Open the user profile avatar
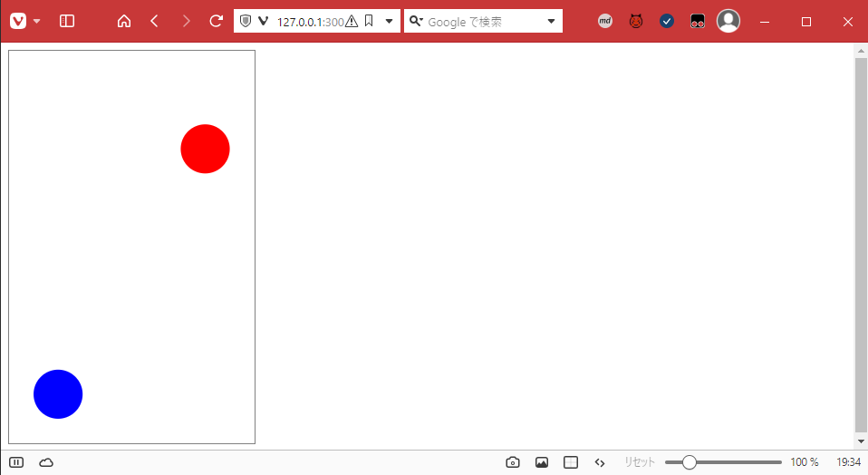 point(728,21)
